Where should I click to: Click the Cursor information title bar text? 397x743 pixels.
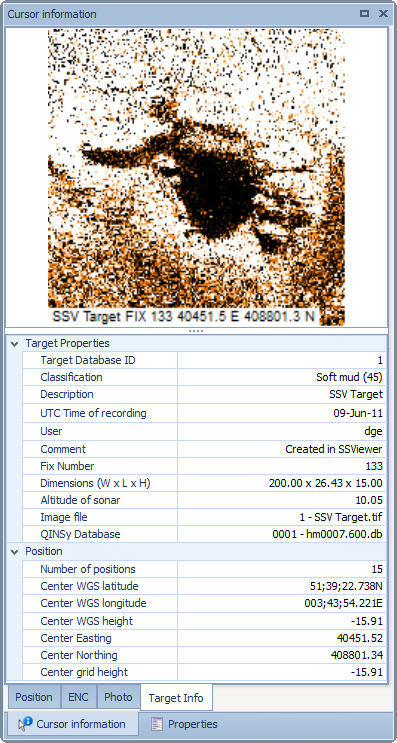[x=52, y=14]
